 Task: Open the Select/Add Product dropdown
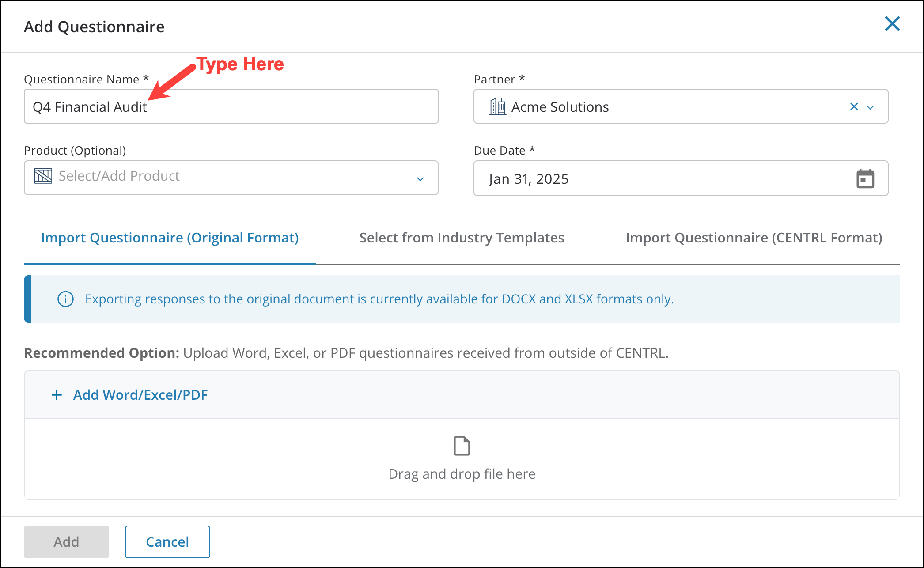[x=420, y=178]
